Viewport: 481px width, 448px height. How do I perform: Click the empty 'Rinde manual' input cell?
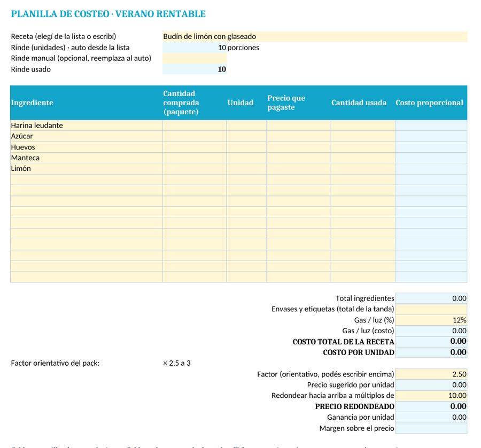tap(195, 58)
